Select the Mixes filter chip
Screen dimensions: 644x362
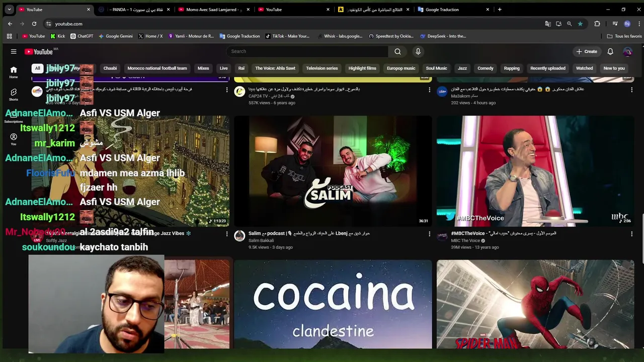click(203, 68)
